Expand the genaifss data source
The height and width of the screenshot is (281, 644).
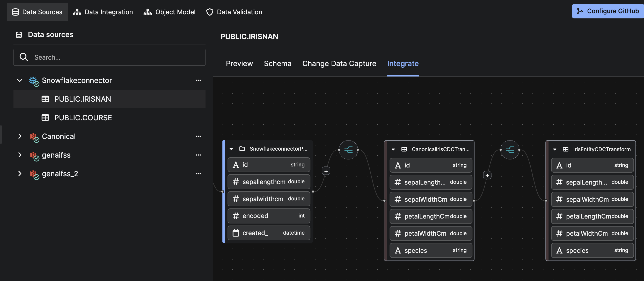click(x=20, y=155)
